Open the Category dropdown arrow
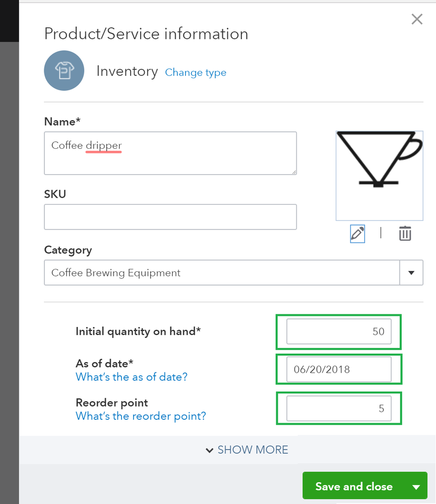Image resolution: width=436 pixels, height=504 pixels. pos(411,273)
